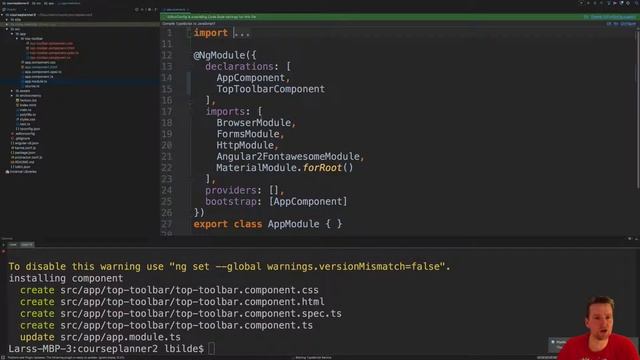Select the Local (1) terminal tab
640x360 pixels.
click(x=27, y=244)
